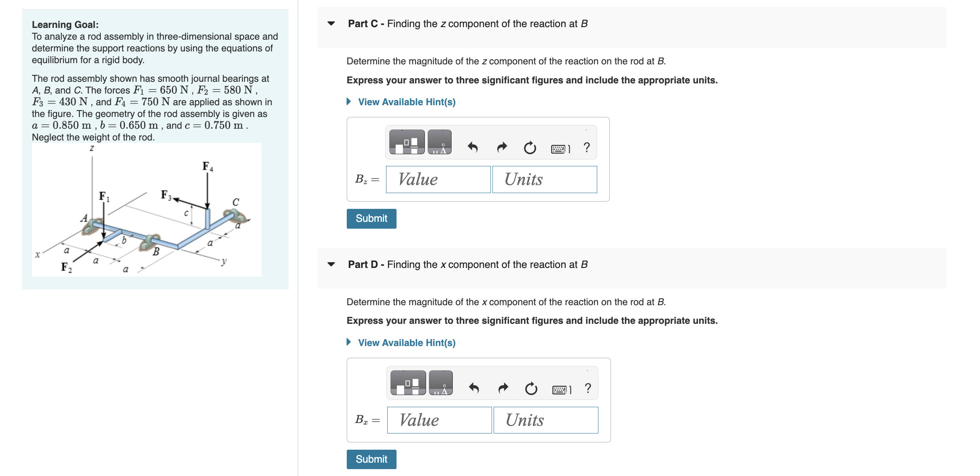Collapse the Part D section

coord(331,264)
